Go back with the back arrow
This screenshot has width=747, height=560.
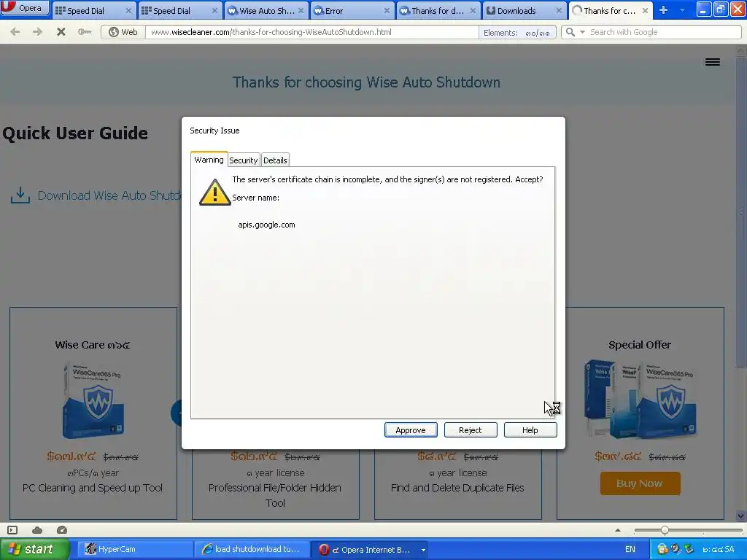(15, 32)
